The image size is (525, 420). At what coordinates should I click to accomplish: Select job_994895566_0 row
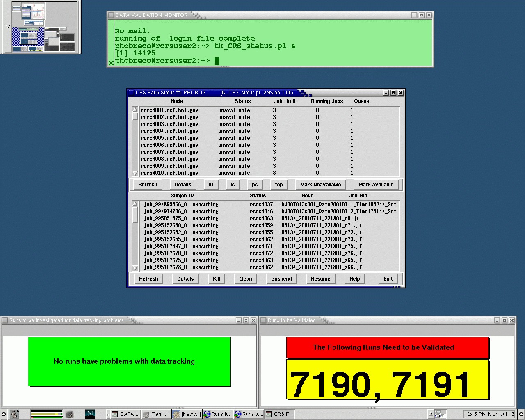point(269,205)
